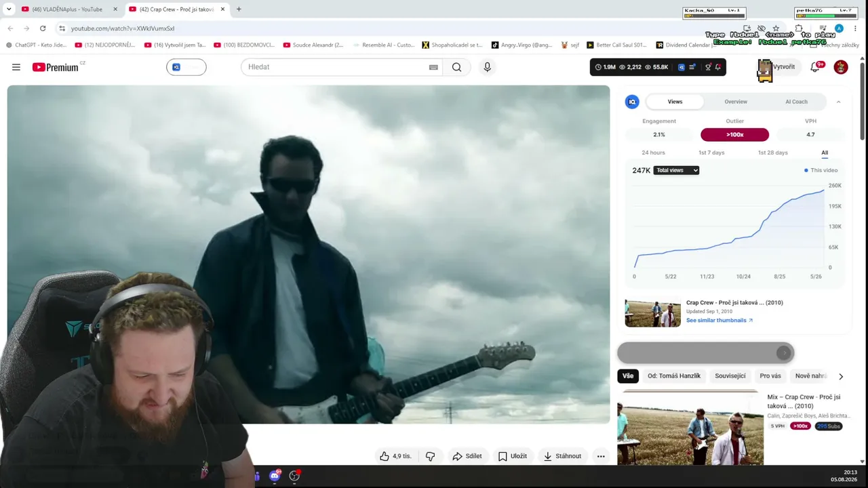
Task: Click the >100x Outlier badge
Action: (x=734, y=135)
